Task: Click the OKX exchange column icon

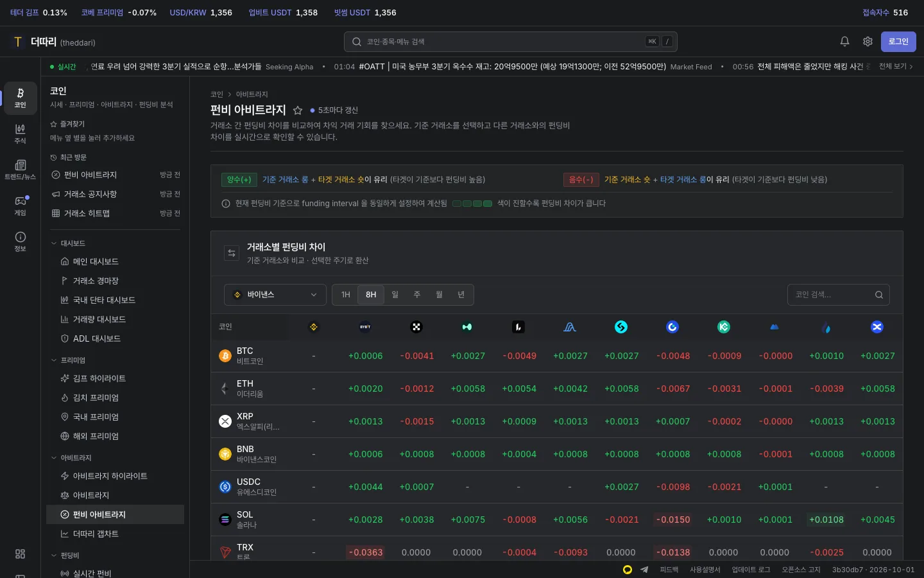Action: (416, 327)
